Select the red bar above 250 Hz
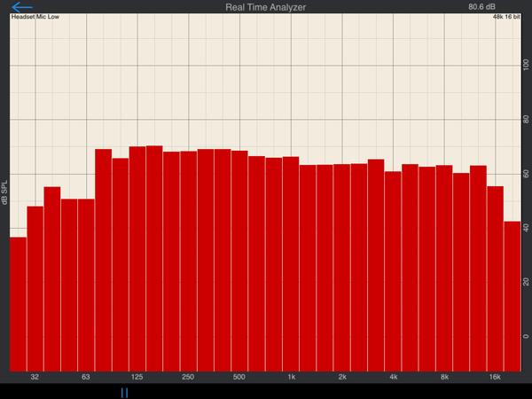532x399 pixels. point(189,262)
